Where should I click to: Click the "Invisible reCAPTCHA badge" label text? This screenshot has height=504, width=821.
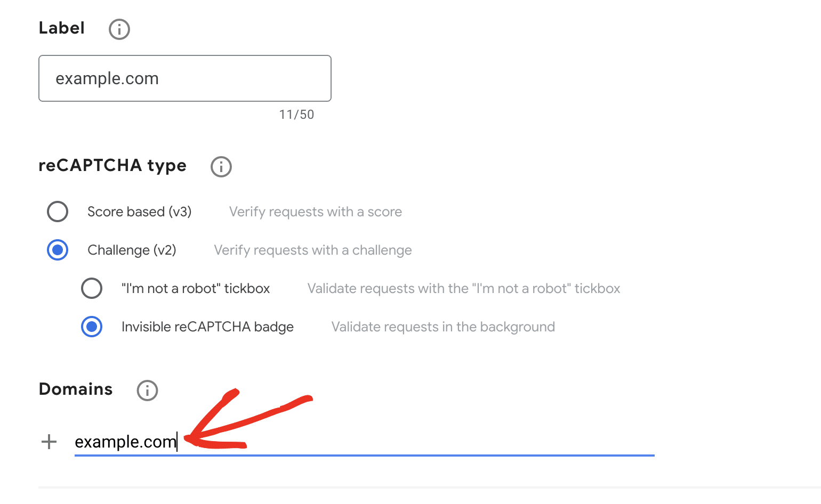207,327
